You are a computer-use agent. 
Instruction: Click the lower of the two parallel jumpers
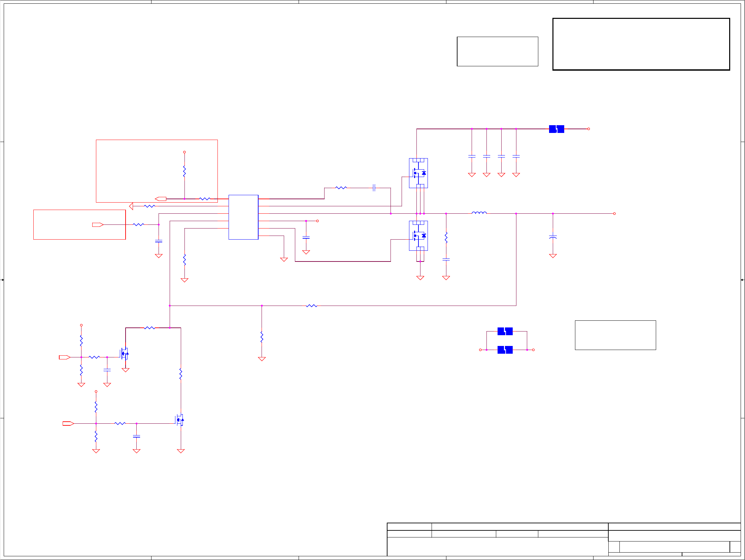pos(505,350)
